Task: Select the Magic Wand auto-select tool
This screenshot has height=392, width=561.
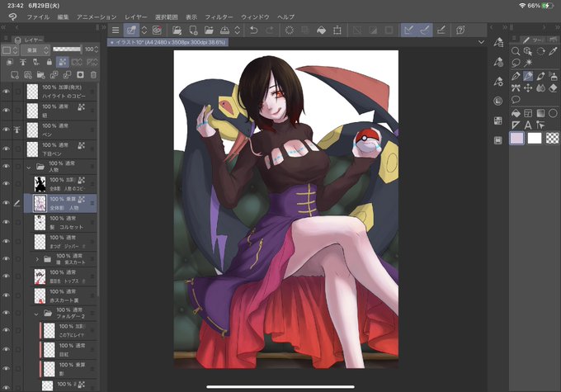Action: pyautogui.click(x=528, y=63)
